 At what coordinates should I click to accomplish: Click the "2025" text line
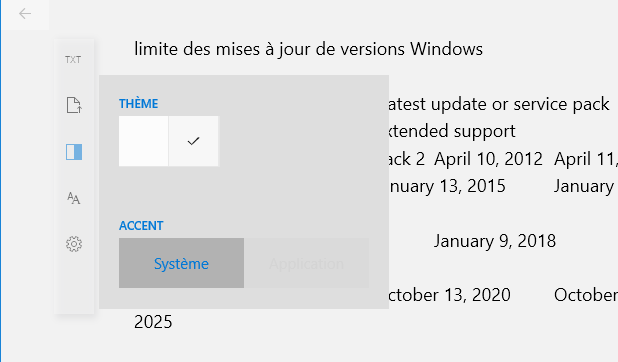coord(153,322)
